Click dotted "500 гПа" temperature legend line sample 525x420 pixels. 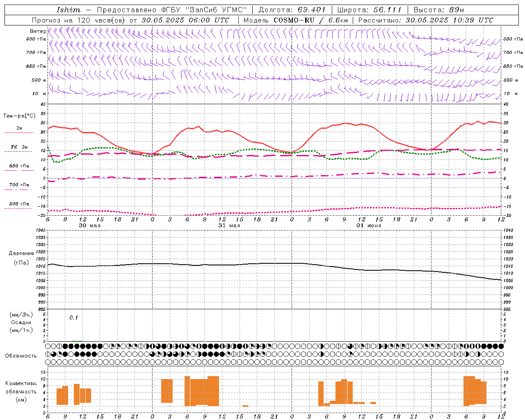pyautogui.click(x=18, y=209)
